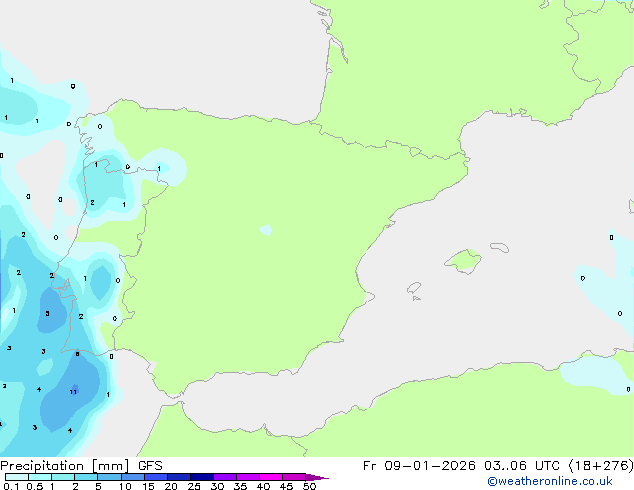Click the legend label '0.1'
The width and height of the screenshot is (634, 490).
11,486
